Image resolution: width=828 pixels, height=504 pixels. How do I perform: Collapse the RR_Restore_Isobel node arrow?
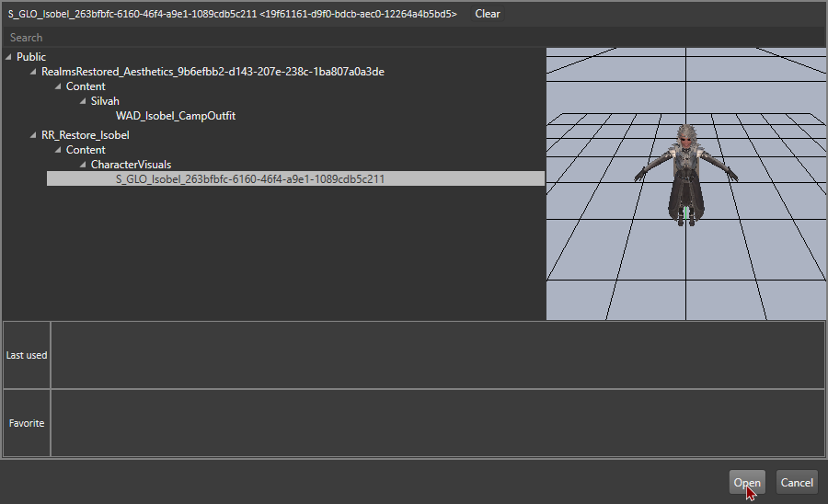[33, 135]
